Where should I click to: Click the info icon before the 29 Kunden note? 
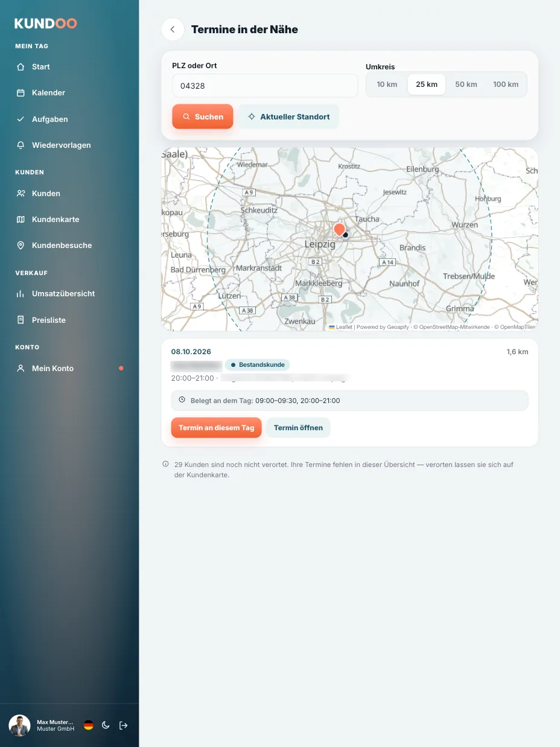tap(165, 465)
